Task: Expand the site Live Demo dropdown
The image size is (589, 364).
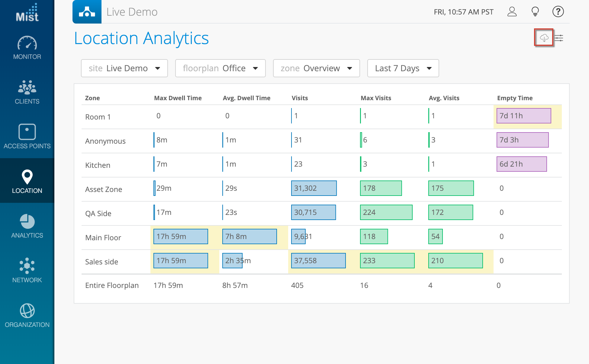Action: click(x=124, y=68)
